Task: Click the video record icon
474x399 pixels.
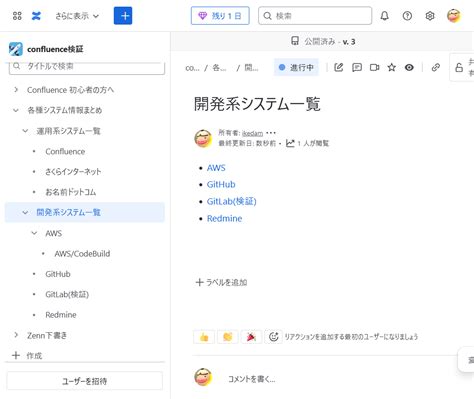Action: point(374,67)
